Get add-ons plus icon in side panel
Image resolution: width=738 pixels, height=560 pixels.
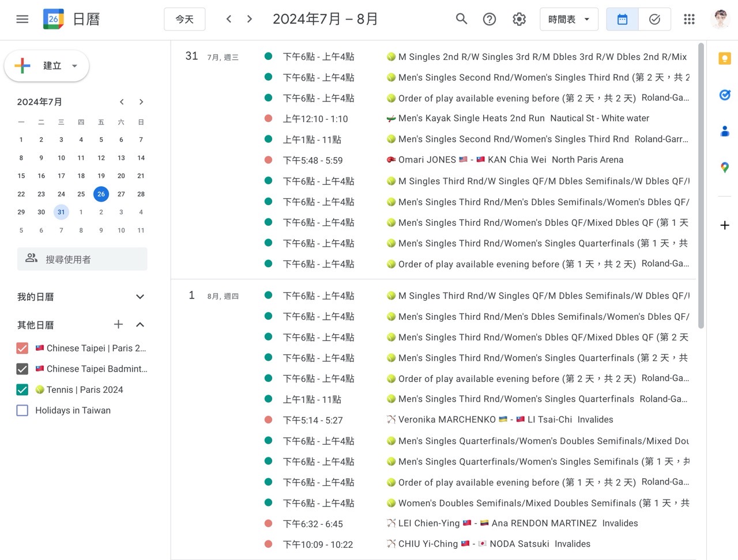(725, 225)
